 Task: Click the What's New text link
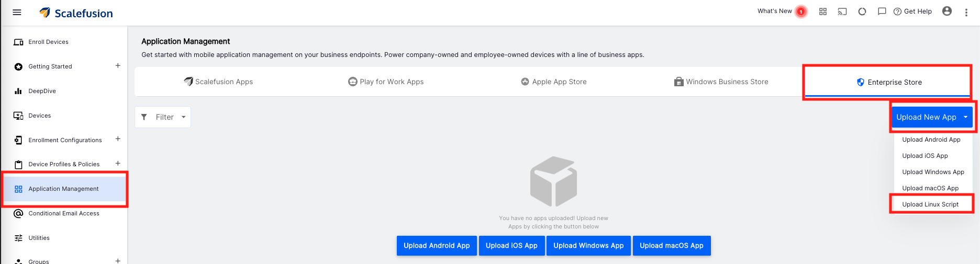tap(774, 11)
